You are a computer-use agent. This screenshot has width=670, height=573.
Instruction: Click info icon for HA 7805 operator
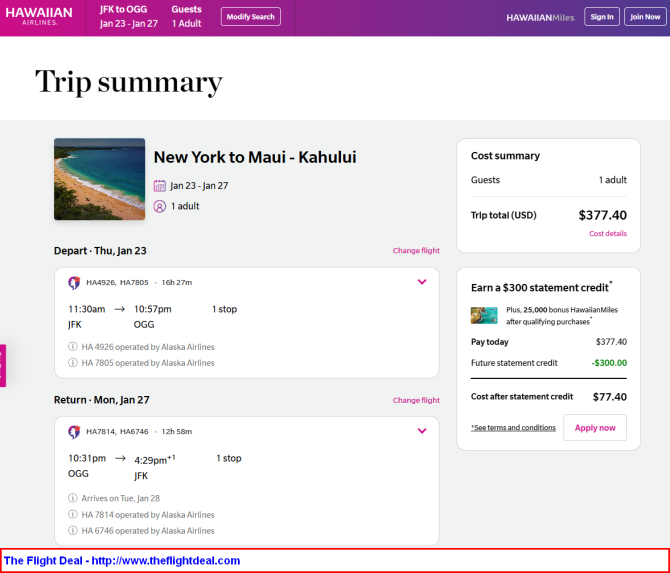pos(73,362)
